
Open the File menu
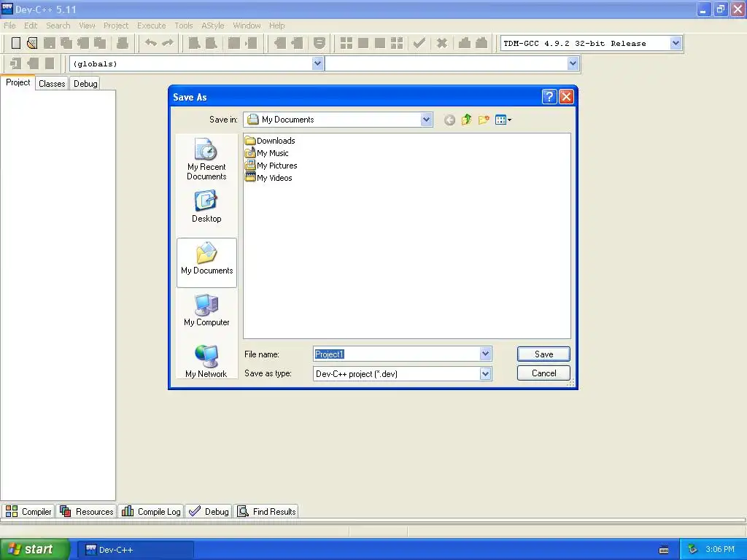pos(9,26)
